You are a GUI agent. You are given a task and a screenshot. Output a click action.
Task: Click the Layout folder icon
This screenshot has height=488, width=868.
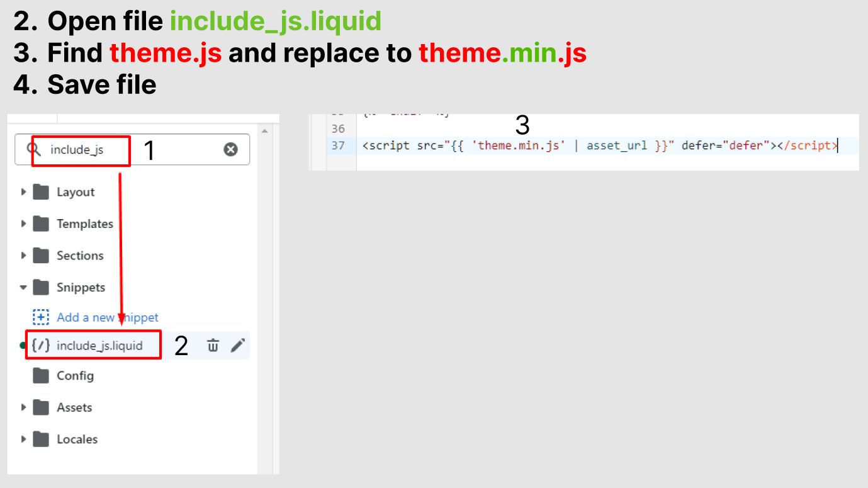coord(41,192)
